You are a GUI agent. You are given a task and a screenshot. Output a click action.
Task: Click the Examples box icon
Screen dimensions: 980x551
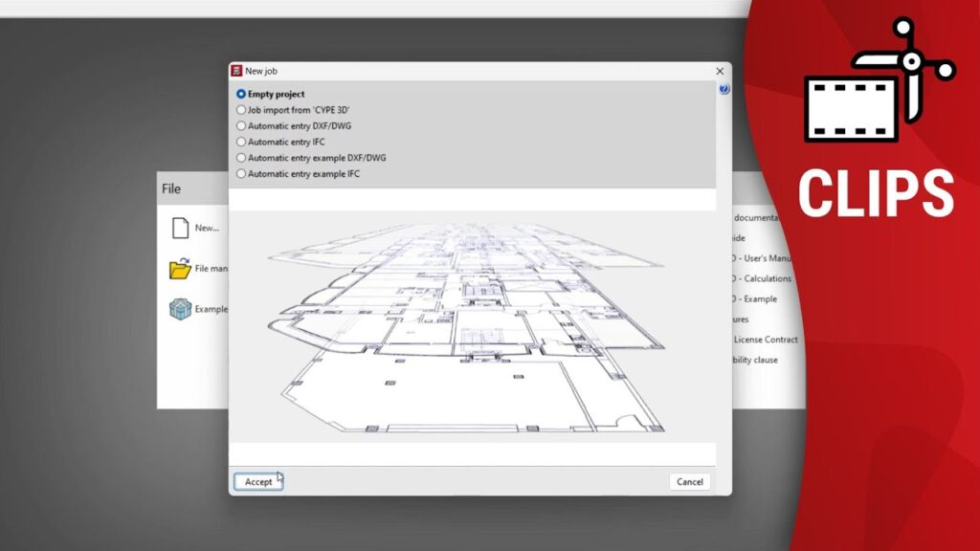(x=180, y=309)
